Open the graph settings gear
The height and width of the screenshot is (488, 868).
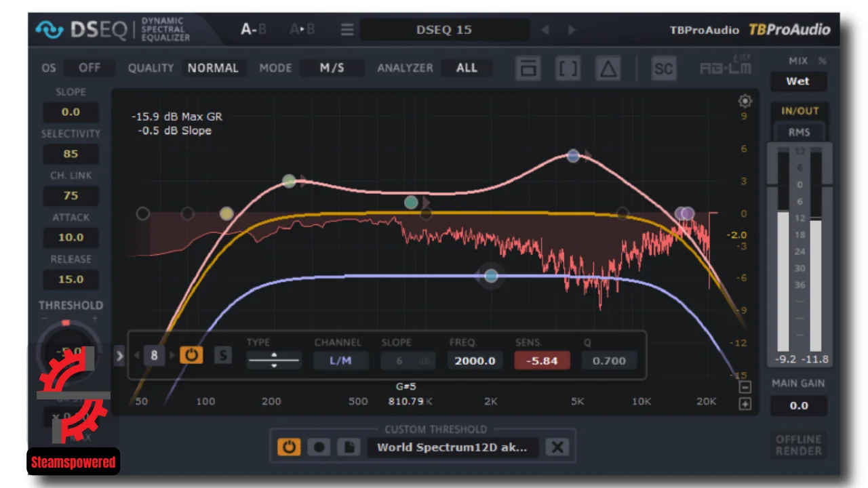pos(745,101)
